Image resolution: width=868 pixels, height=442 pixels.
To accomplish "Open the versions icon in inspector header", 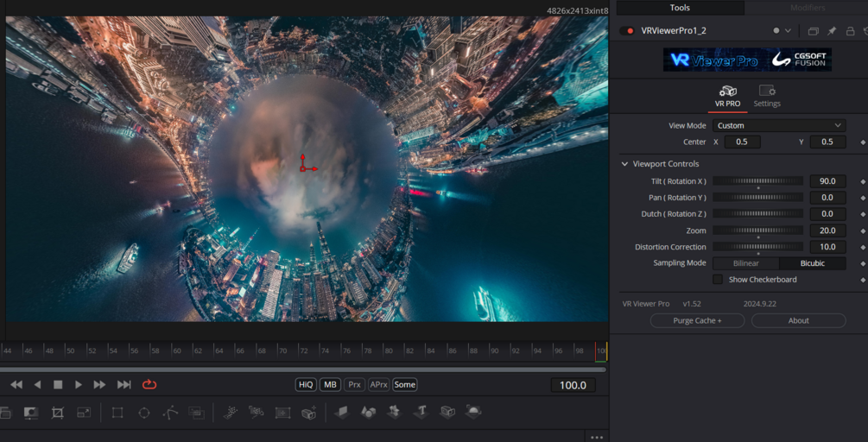I will pos(814,31).
